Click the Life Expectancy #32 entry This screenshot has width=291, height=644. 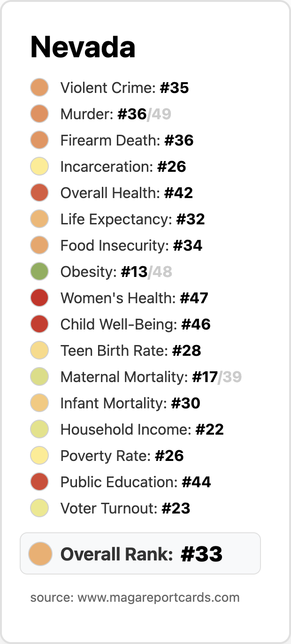117,219
